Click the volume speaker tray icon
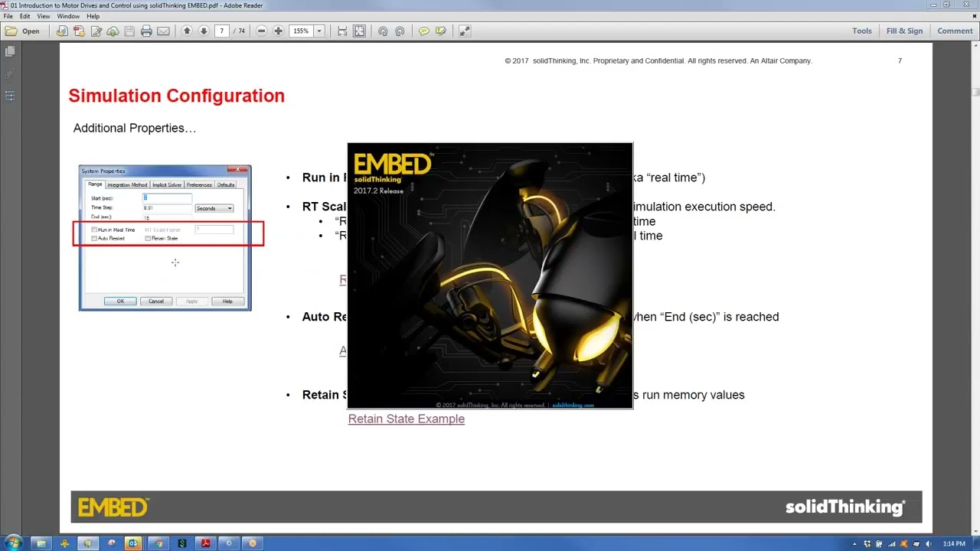Screen dimensions: 980x551 coord(928,544)
